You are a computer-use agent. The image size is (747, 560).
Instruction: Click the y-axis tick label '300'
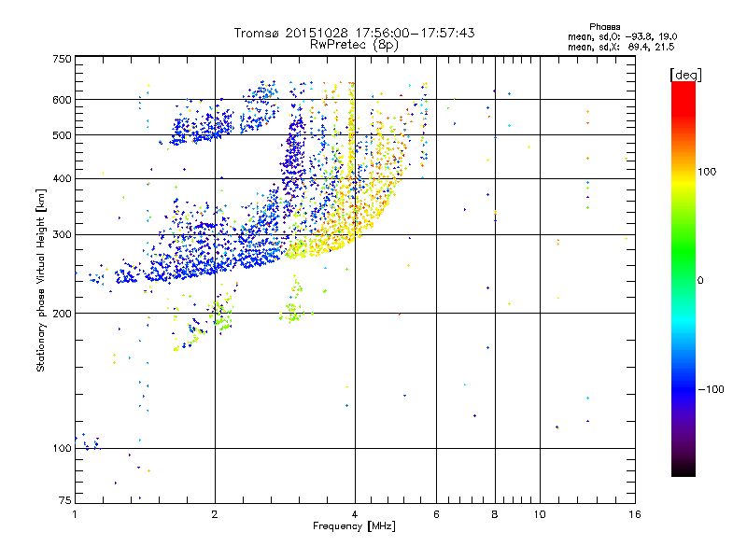pos(62,234)
